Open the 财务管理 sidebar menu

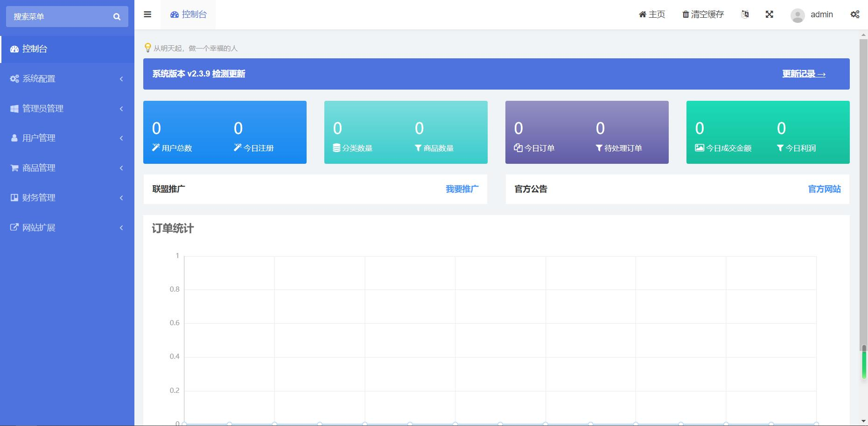67,198
